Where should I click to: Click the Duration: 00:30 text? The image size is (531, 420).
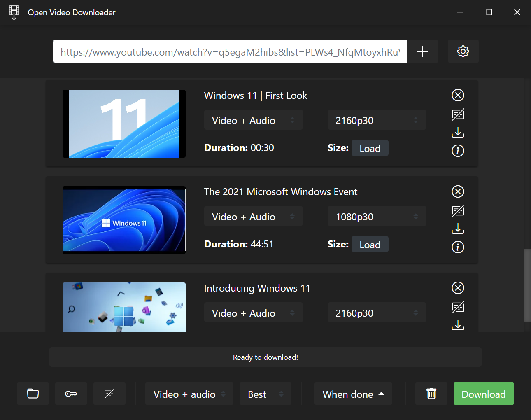[x=239, y=148]
